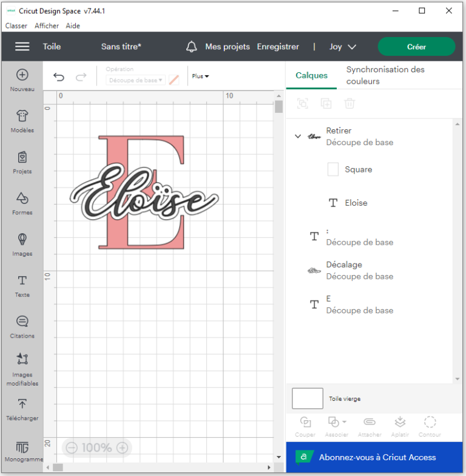The image size is (466, 476).
Task: Click the Toile label in header
Action: pos(52,47)
